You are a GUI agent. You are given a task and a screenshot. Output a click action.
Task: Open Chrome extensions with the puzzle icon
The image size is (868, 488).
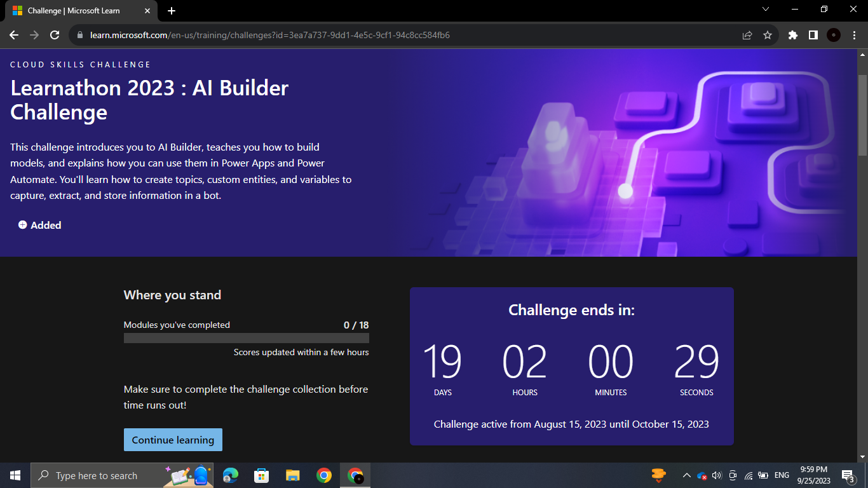tap(792, 35)
